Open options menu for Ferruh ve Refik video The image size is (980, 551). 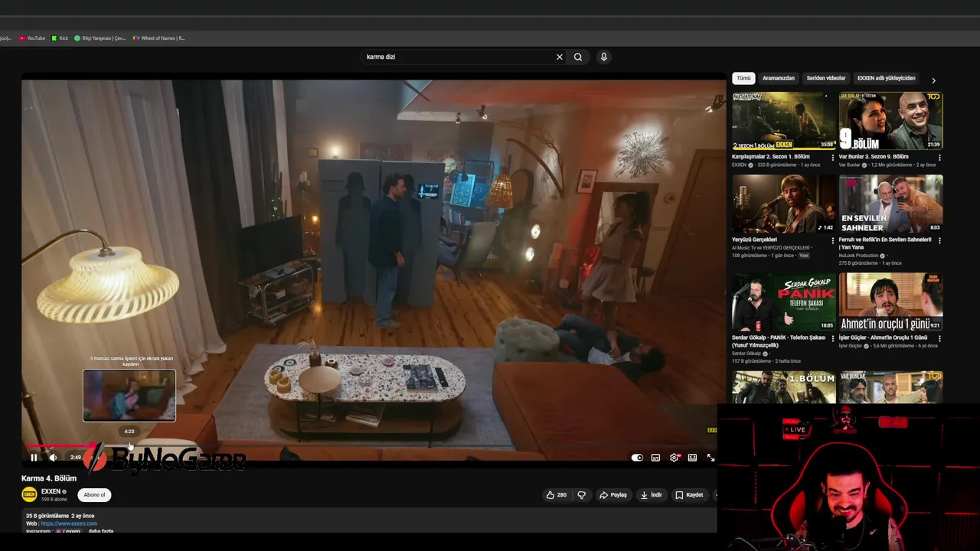click(939, 240)
